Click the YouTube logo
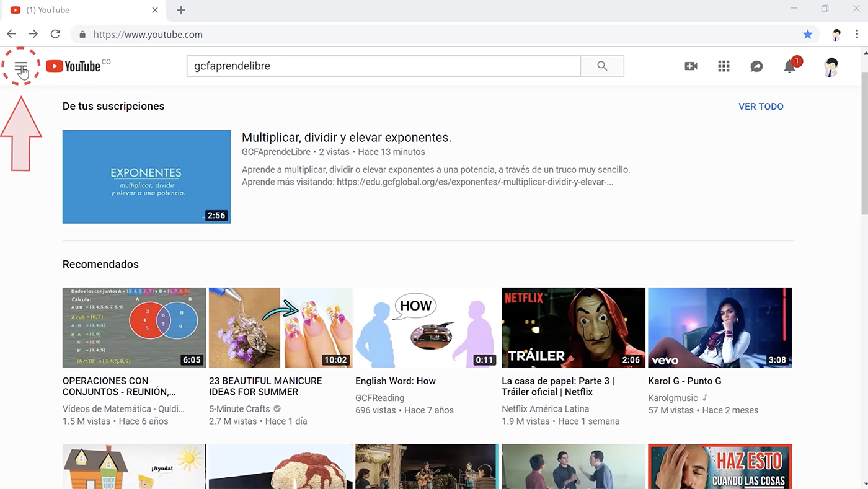 [73, 66]
